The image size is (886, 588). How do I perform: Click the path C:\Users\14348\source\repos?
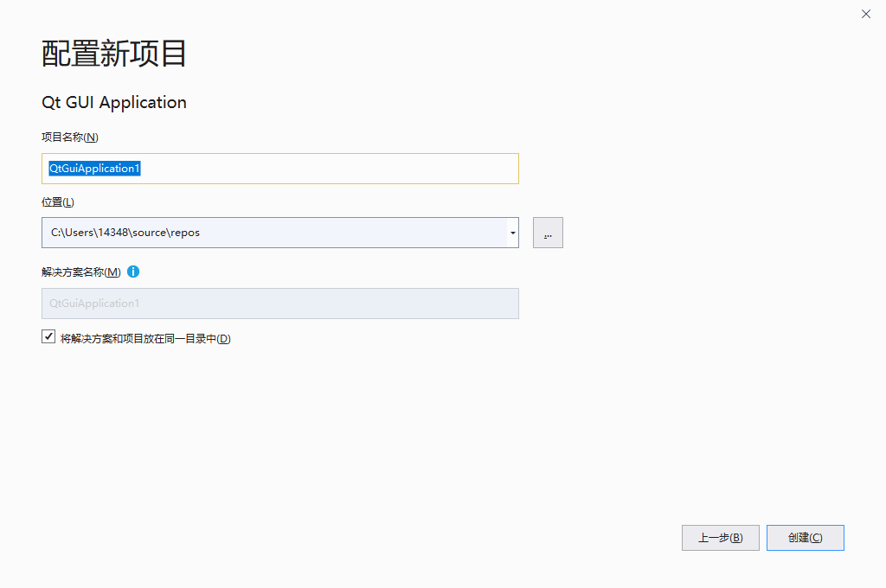coord(125,232)
